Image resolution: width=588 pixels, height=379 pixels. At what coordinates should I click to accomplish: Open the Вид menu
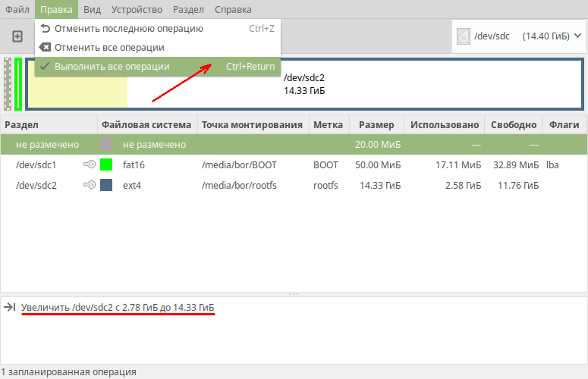pos(93,9)
